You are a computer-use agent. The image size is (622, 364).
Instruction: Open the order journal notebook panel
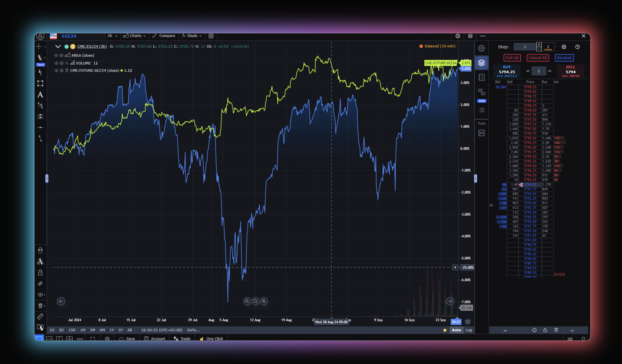coord(482,77)
